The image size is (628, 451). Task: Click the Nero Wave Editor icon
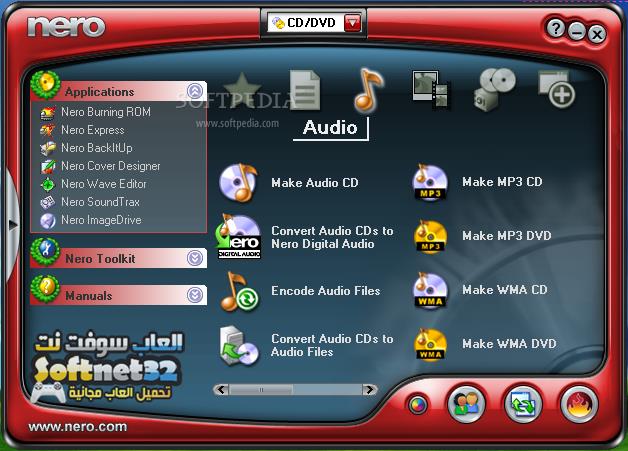[48, 184]
